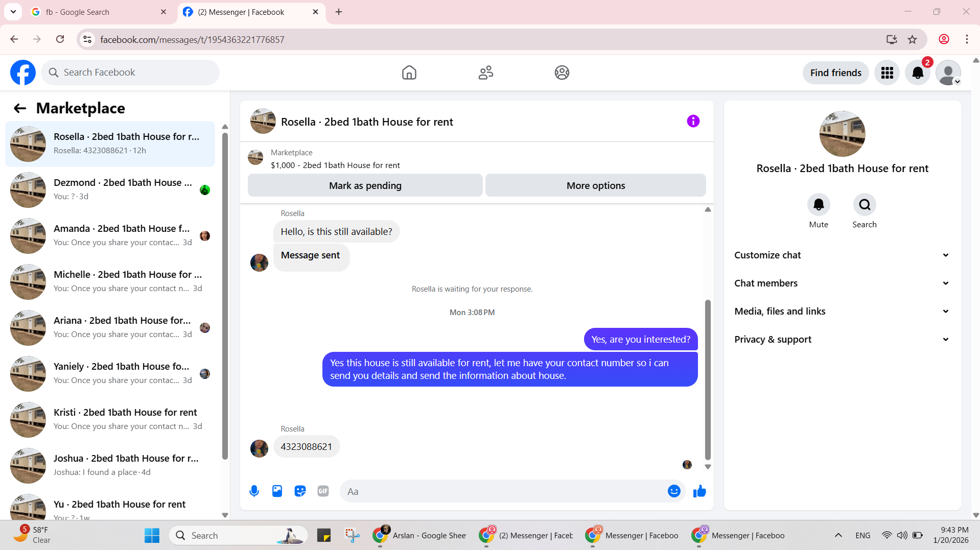The width and height of the screenshot is (980, 550).
Task: Mute this conversation with bell icon
Action: [819, 205]
